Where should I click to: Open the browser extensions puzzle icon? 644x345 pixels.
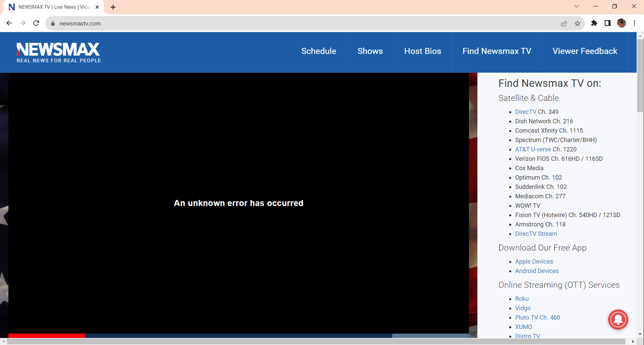[594, 23]
